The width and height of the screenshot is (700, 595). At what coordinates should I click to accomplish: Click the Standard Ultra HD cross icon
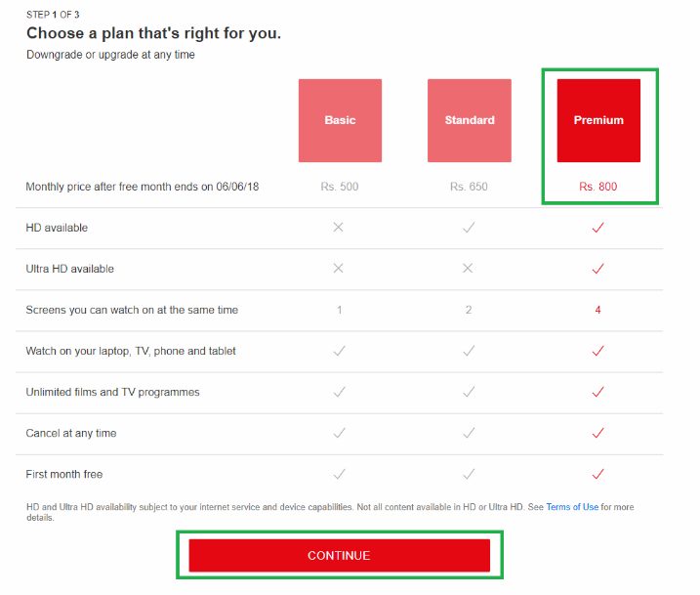pyautogui.click(x=469, y=268)
